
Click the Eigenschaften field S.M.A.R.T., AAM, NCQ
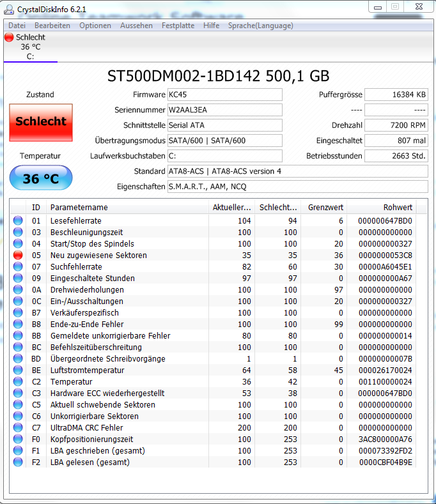tap(298, 187)
